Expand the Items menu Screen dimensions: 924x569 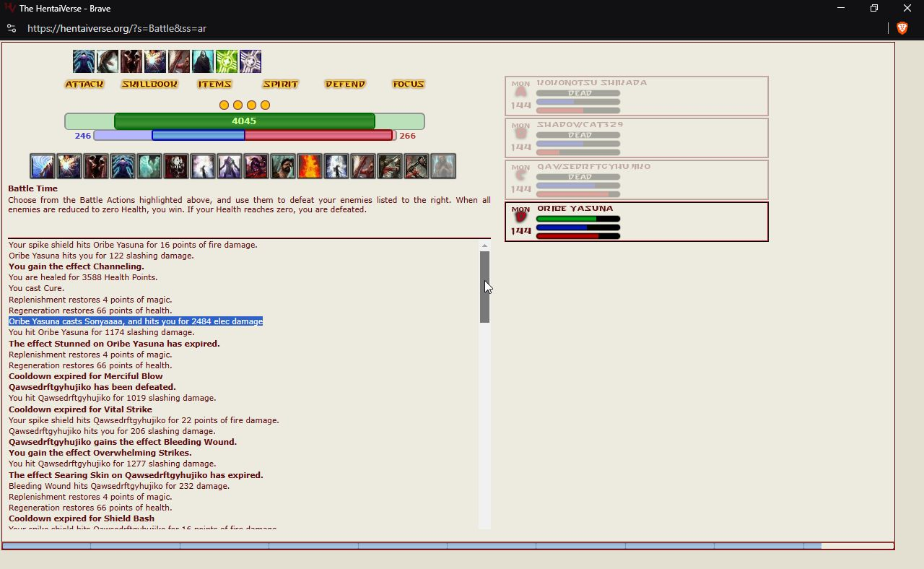click(x=214, y=84)
